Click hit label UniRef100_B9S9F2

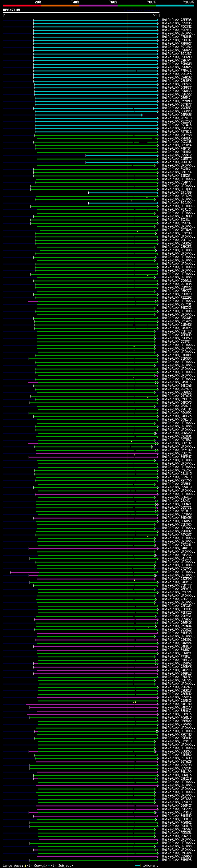pos(177,155)
